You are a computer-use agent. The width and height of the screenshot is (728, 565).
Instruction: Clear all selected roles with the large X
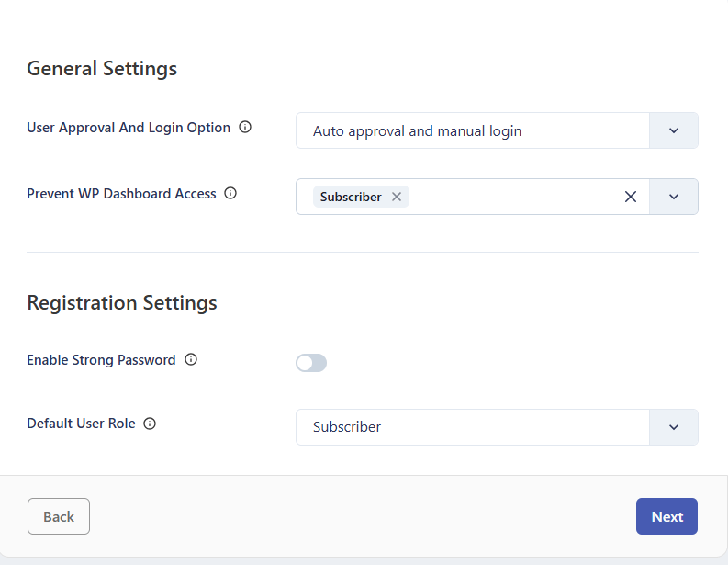click(631, 197)
